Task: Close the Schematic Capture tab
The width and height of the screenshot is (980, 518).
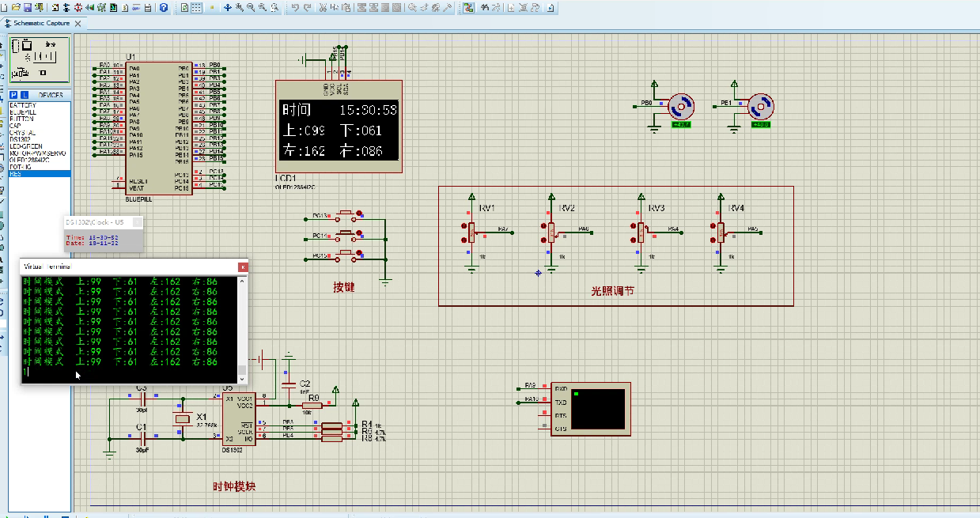Action: coord(78,23)
